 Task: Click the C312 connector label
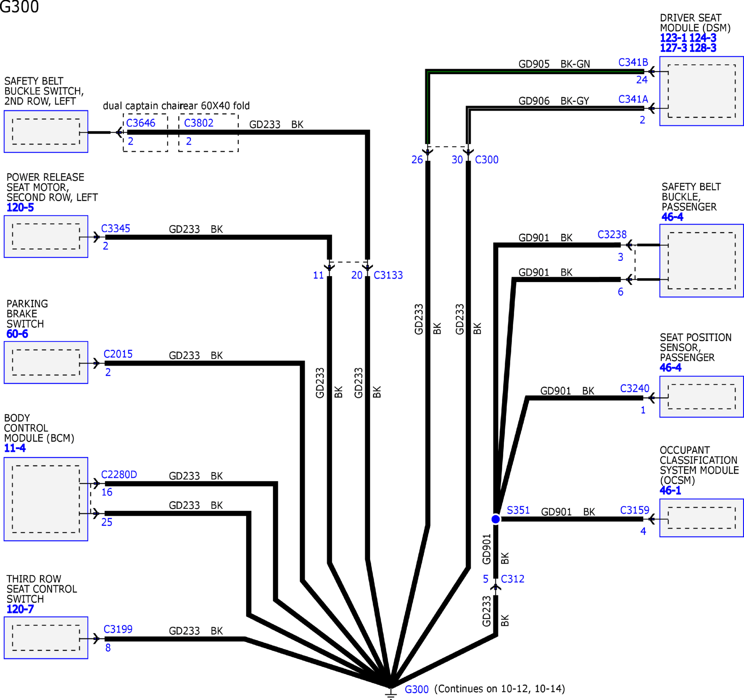512,579
